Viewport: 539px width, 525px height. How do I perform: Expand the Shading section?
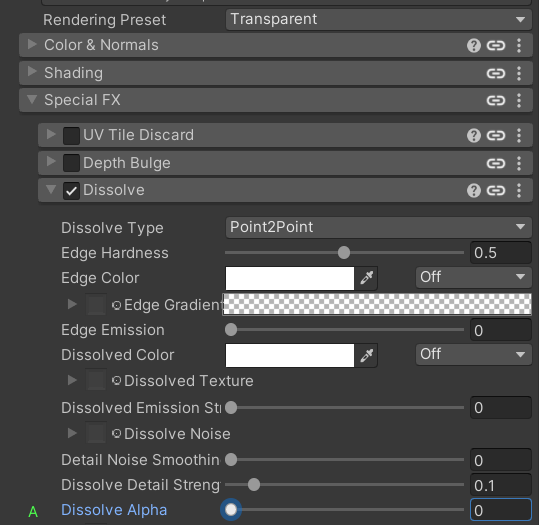pyautogui.click(x=32, y=72)
